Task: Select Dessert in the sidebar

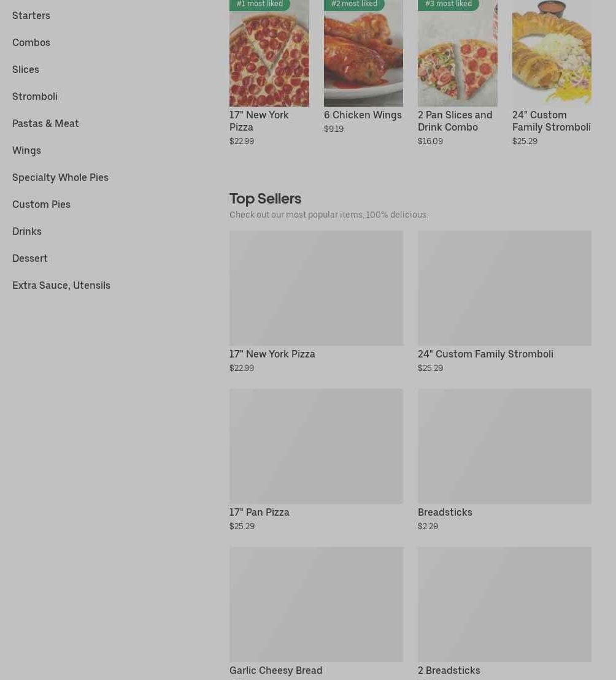Action: tap(30, 258)
